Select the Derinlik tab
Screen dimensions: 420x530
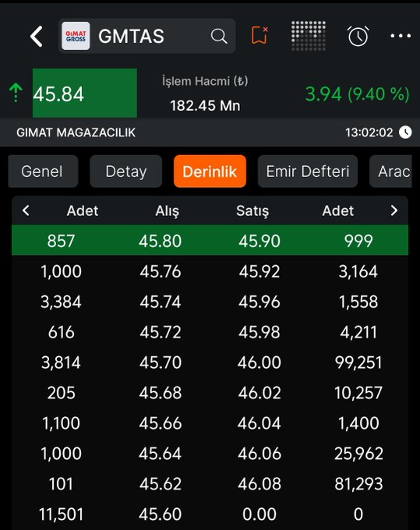[210, 171]
